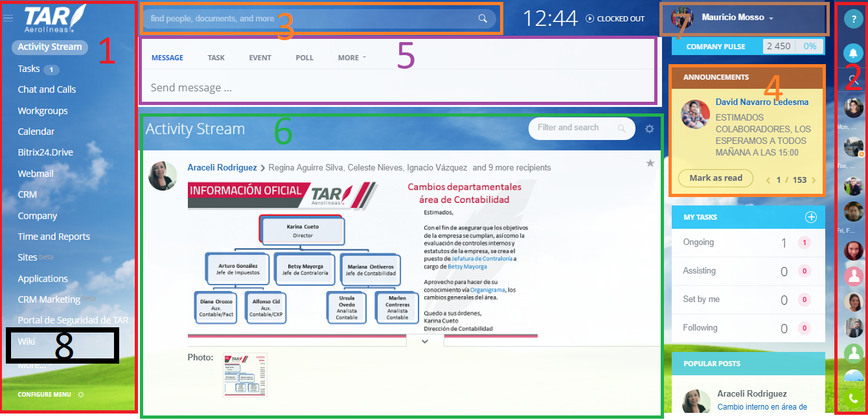Expand the collapsed post with the down chevron

425,341
